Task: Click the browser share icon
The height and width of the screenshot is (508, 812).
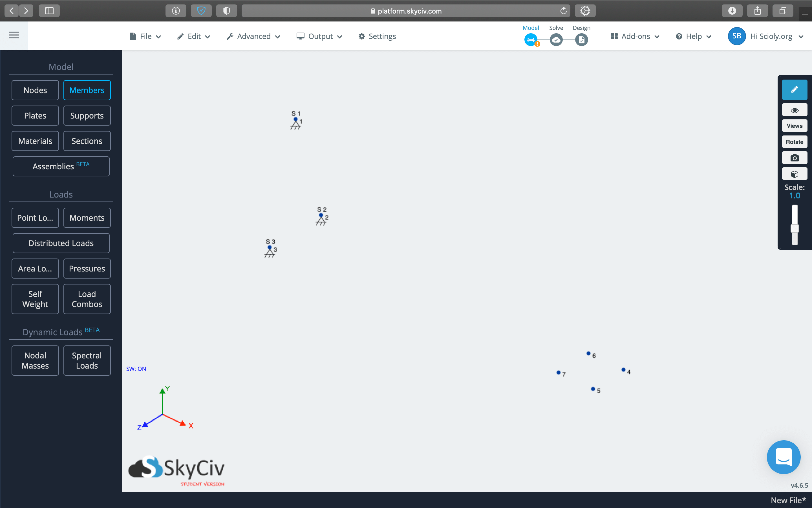Action: pos(758,11)
